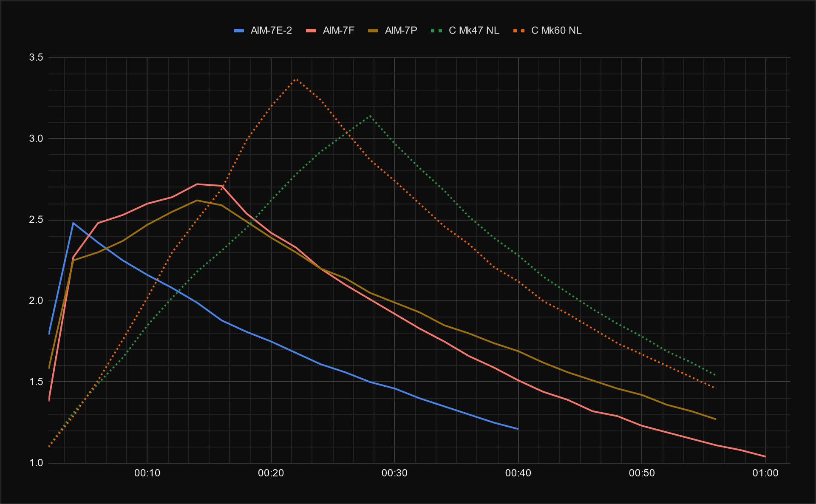This screenshot has width=816, height=504.
Task: Click the 00:30 x-axis label
Action: point(394,473)
